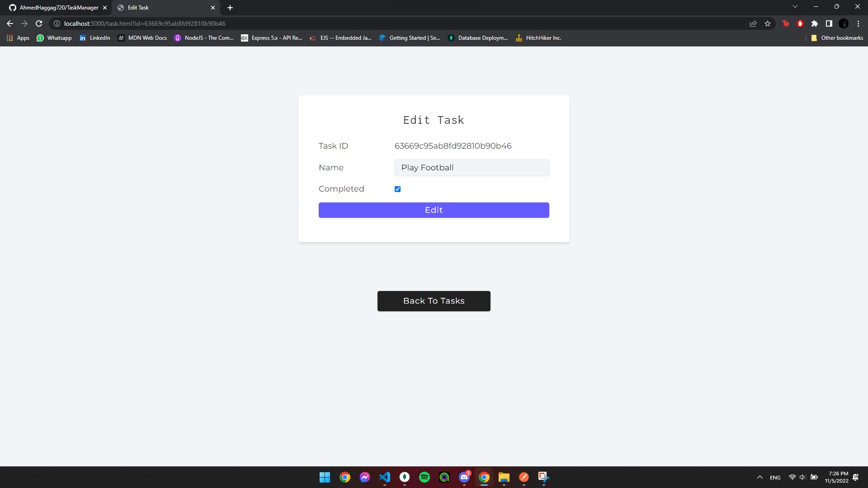The width and height of the screenshot is (868, 488).
Task: Open Messenger from the taskbar
Action: click(x=365, y=477)
